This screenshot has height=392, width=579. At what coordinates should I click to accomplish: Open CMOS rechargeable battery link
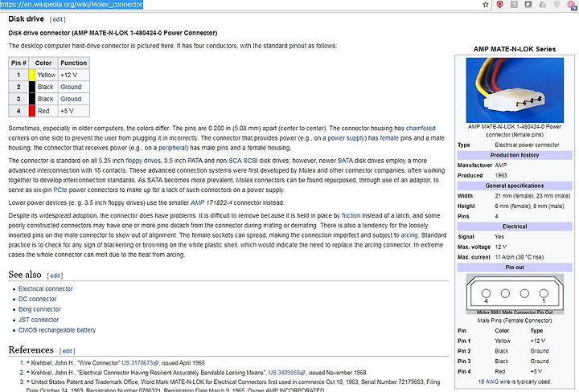pos(57,330)
